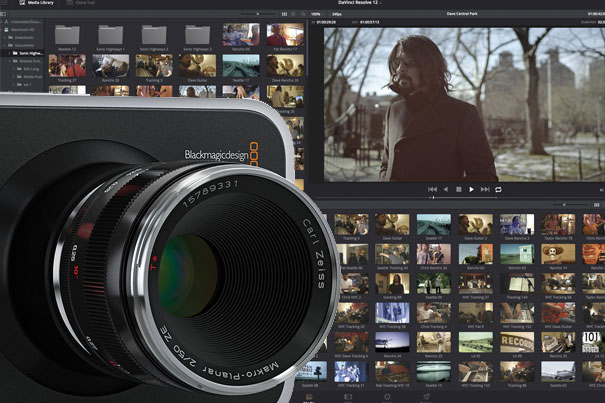Adjust media pool thumbnail size slider
Screen dimensions: 605x403
tap(564, 205)
